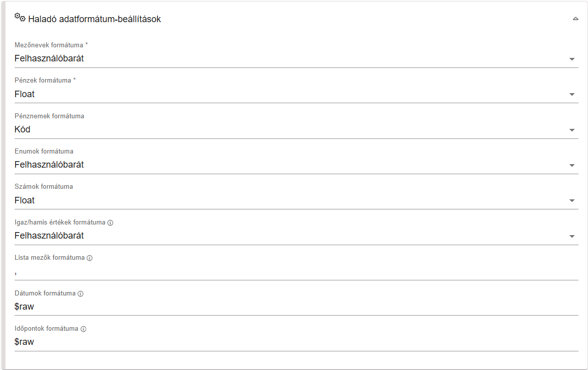Open the Mezőnevek formátuma dropdown arrow

tap(572, 59)
